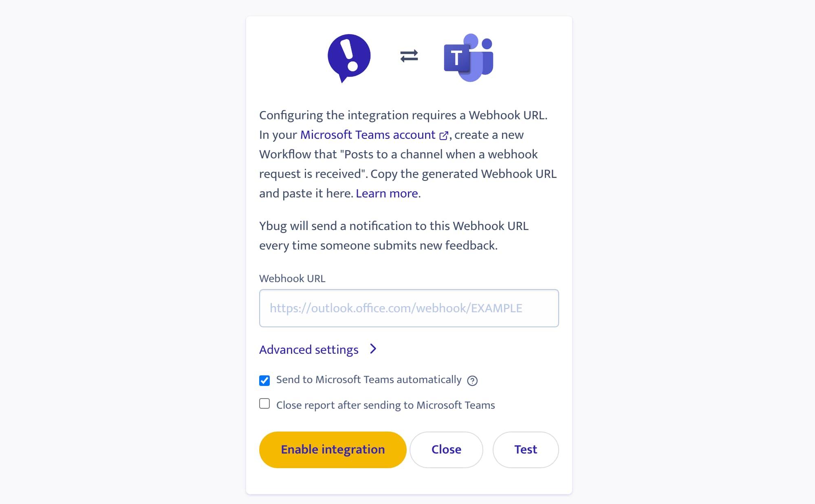Focus the Webhook URL input field
The height and width of the screenshot is (504, 815).
coord(409,308)
